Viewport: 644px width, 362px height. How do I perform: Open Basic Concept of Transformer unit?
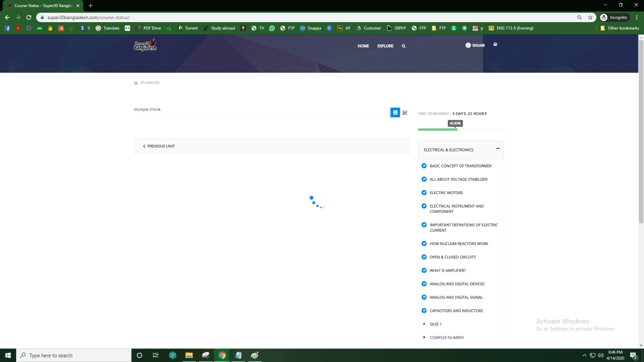460,166
